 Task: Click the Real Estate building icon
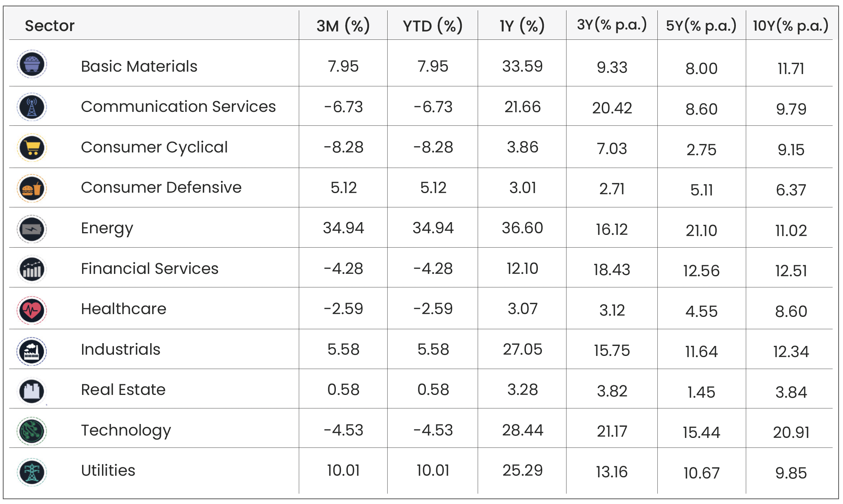pyautogui.click(x=32, y=391)
